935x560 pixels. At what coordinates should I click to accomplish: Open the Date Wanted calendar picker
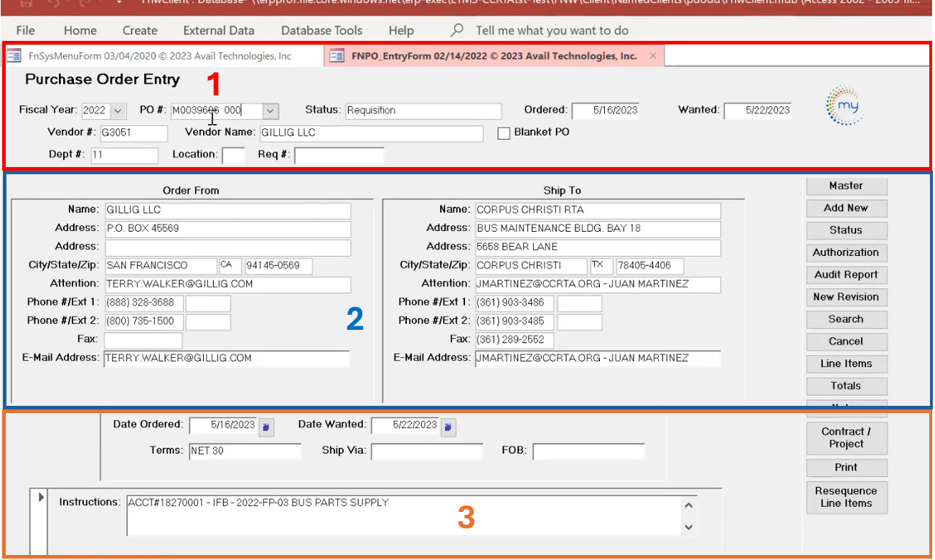(x=448, y=427)
